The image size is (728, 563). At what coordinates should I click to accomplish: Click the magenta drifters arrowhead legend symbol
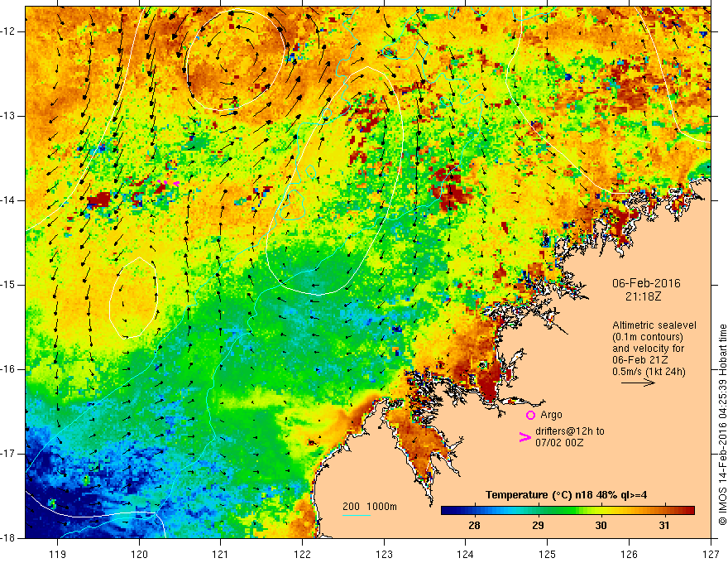point(524,436)
